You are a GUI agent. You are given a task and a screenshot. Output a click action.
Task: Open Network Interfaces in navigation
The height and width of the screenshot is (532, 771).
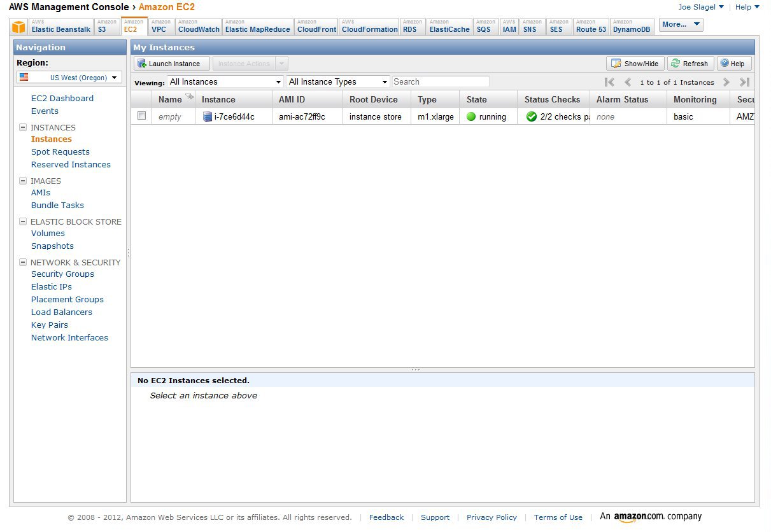[69, 337]
